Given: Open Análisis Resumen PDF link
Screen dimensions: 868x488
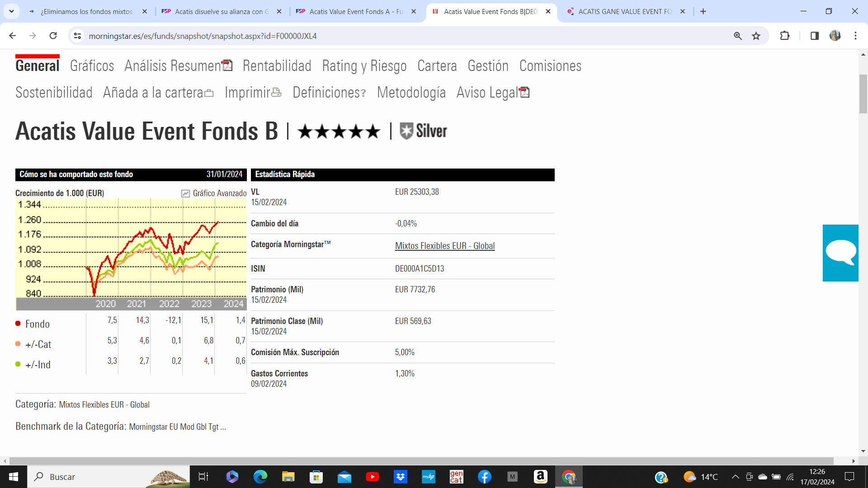Looking at the screenshot, I should [x=178, y=66].
